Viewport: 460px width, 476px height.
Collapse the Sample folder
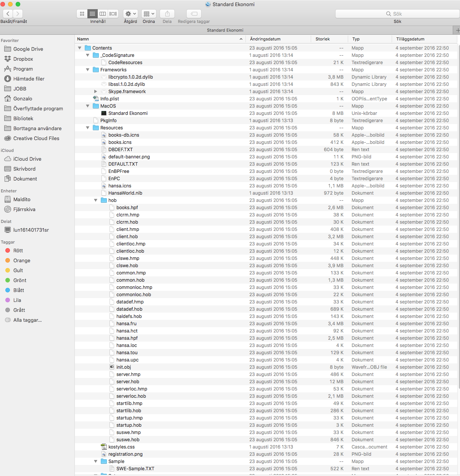tap(96, 461)
